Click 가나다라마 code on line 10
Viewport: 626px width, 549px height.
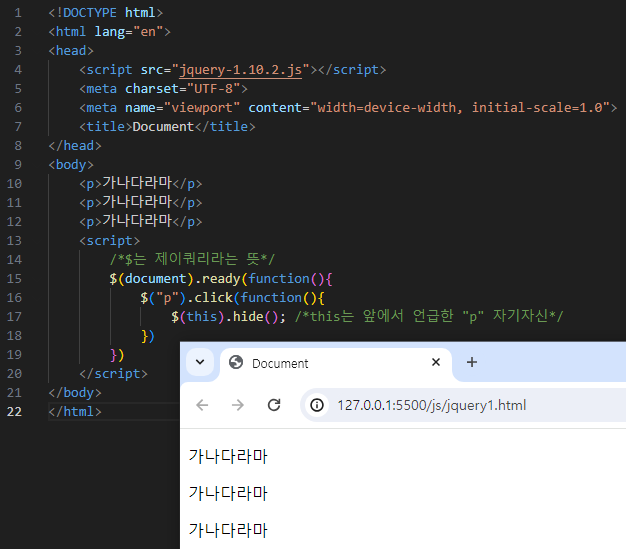point(137,183)
